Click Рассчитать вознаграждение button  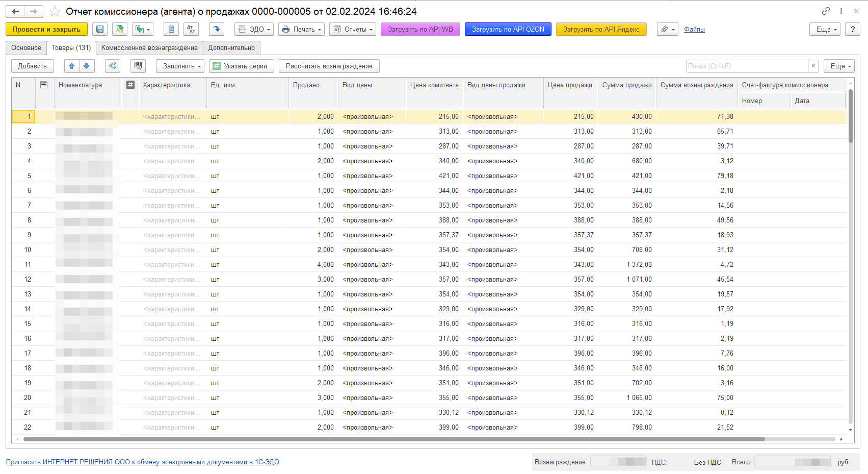[329, 66]
